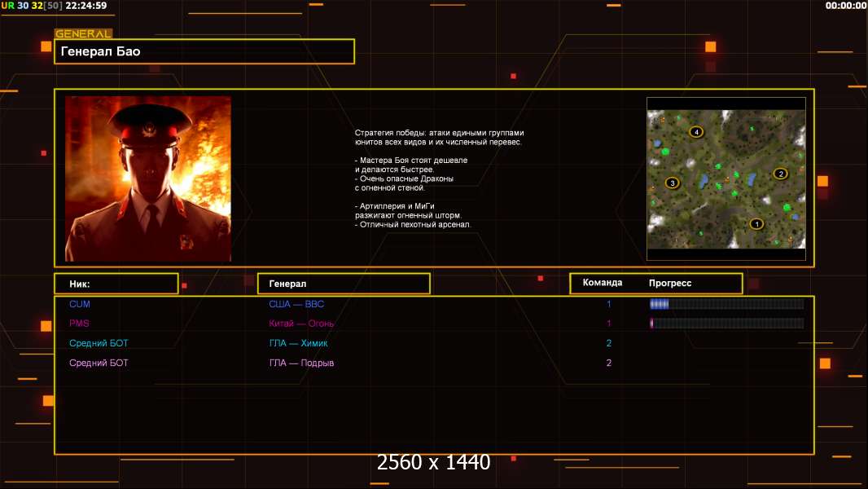This screenshot has width=868, height=489.
Task: Click team number 2 for ГЛА — Химик
Action: [x=609, y=343]
